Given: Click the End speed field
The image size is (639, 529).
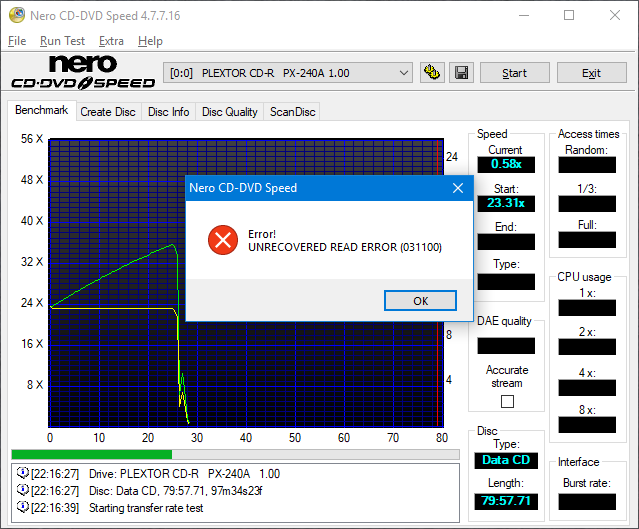Looking at the screenshot, I should [506, 242].
